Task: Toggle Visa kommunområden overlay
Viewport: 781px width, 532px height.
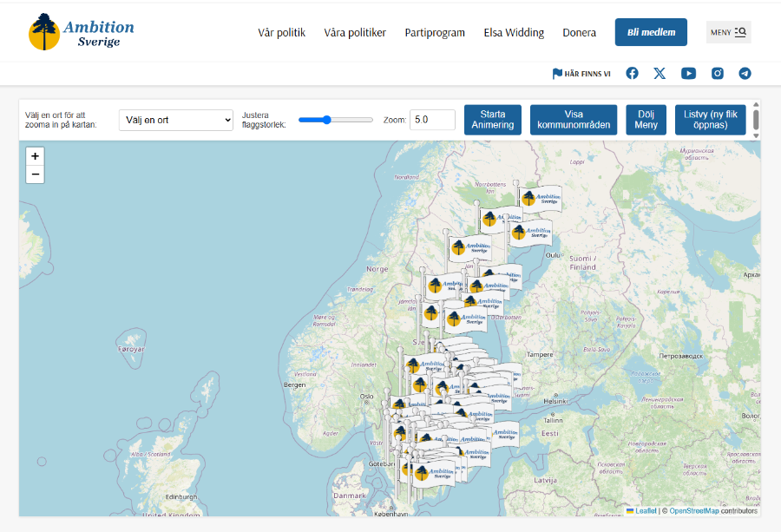Action: (x=574, y=120)
